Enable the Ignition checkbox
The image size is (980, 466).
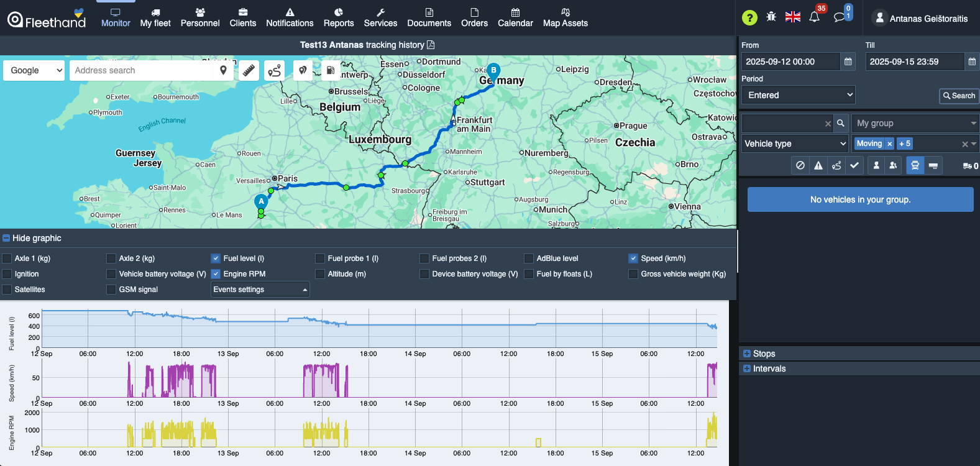coord(7,274)
